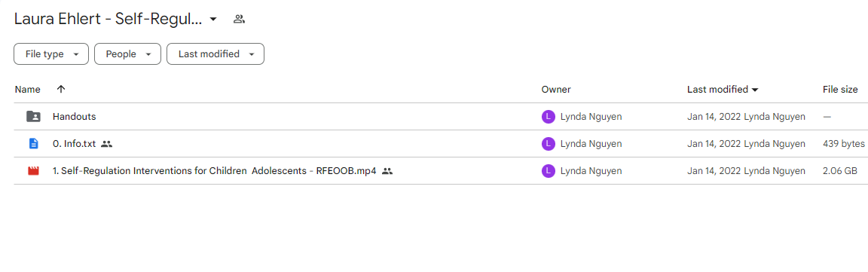
Task: Click the shared folder people icon beside title
Action: point(239,20)
